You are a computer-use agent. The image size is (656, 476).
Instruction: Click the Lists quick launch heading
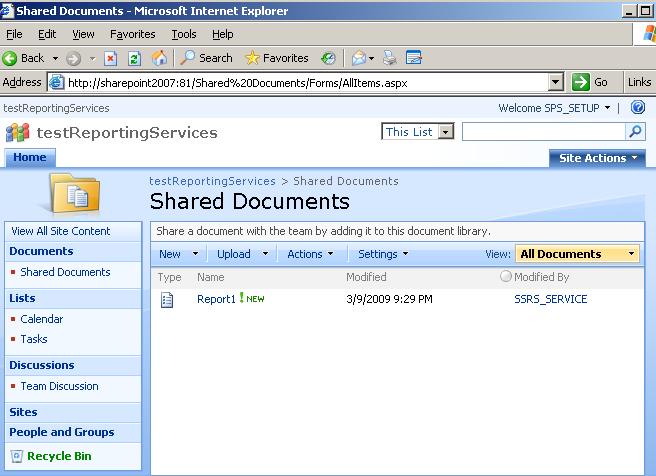coord(22,298)
